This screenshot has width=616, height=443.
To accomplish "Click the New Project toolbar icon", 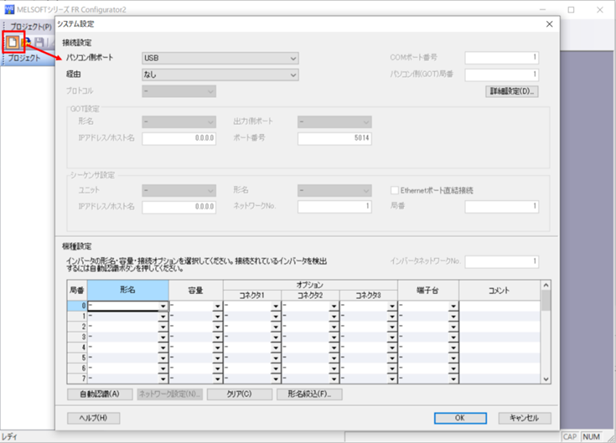I will (x=13, y=42).
